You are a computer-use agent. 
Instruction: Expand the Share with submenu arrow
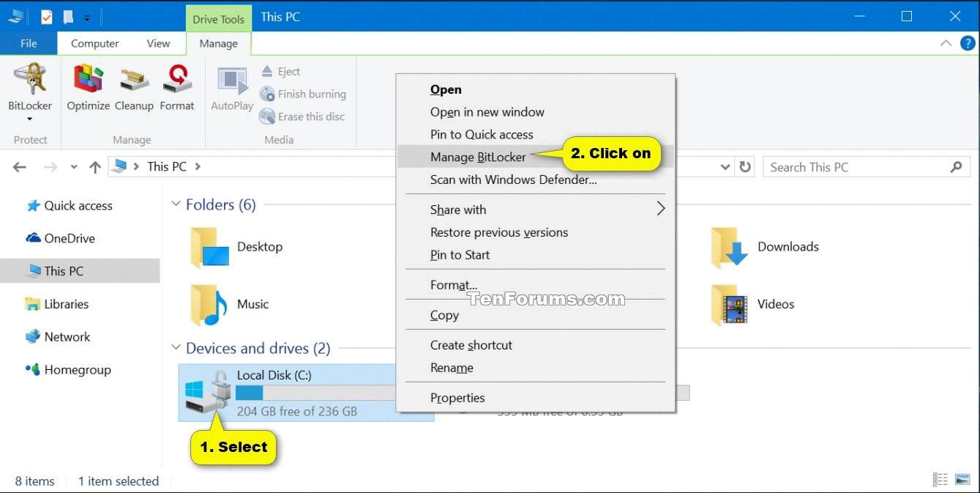tap(660, 210)
